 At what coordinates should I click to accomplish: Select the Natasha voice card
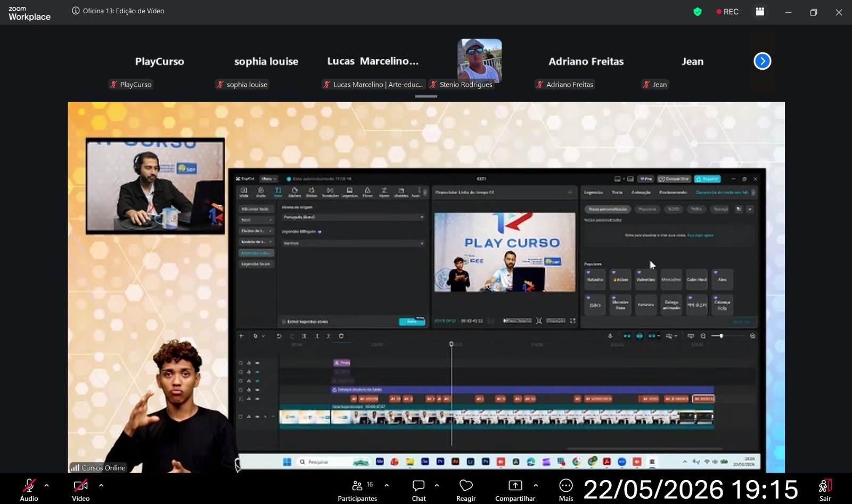pyautogui.click(x=595, y=279)
